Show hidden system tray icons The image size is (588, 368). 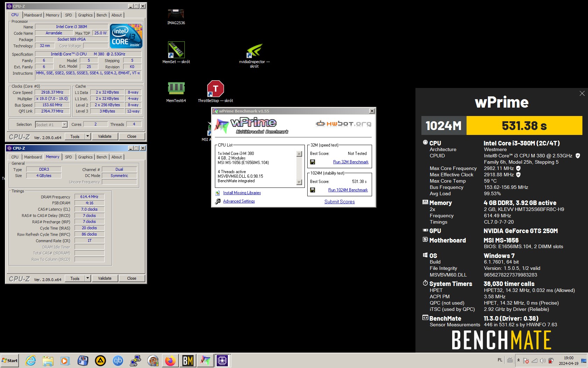pos(519,360)
